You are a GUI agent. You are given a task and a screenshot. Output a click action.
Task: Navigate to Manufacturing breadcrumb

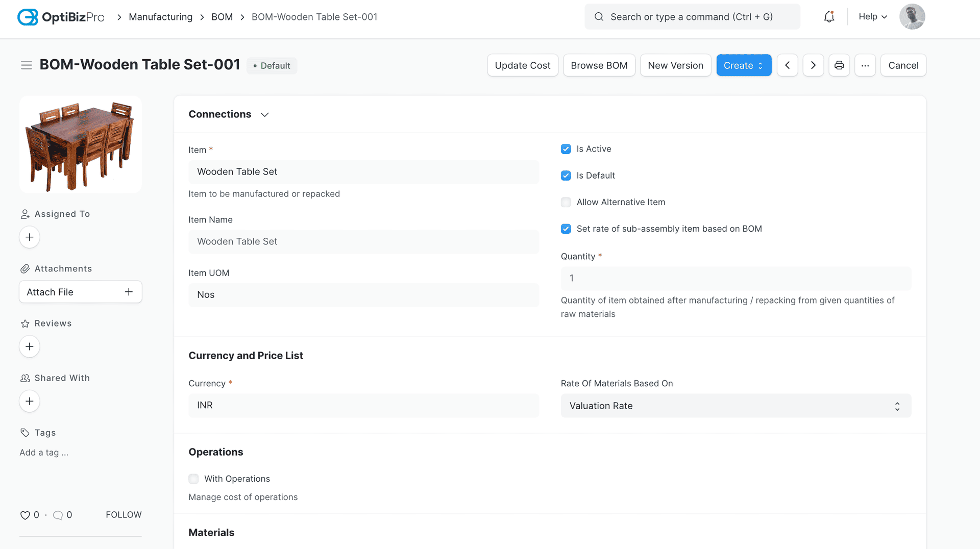[160, 17]
